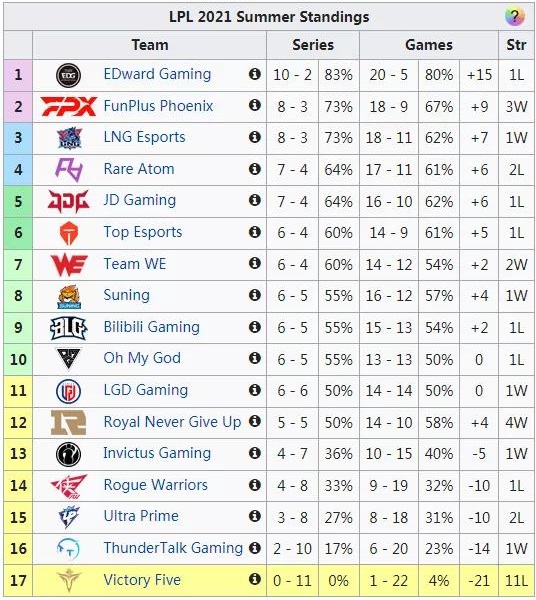Click the Bilibili Gaming BLG logo
The height and width of the screenshot is (600, 536).
click(68, 328)
